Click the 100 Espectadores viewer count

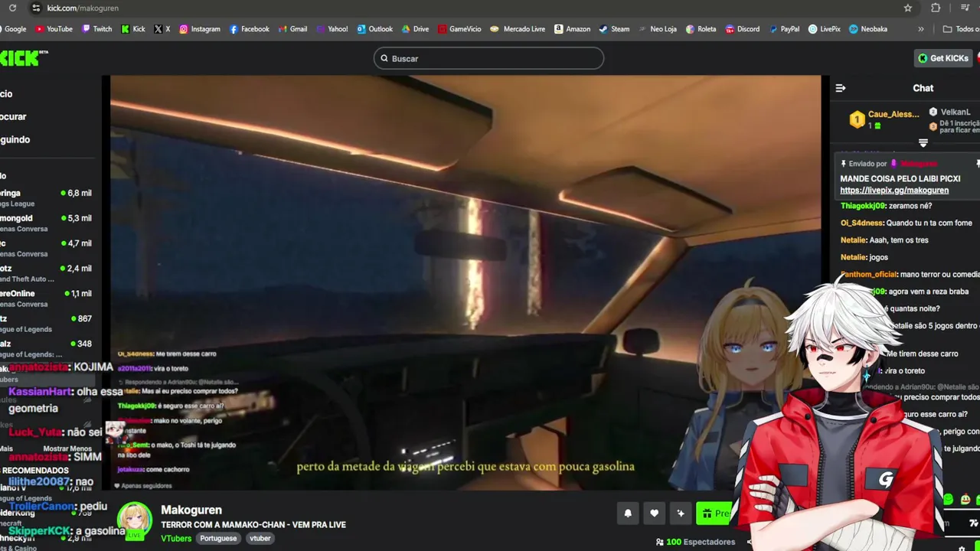(696, 542)
